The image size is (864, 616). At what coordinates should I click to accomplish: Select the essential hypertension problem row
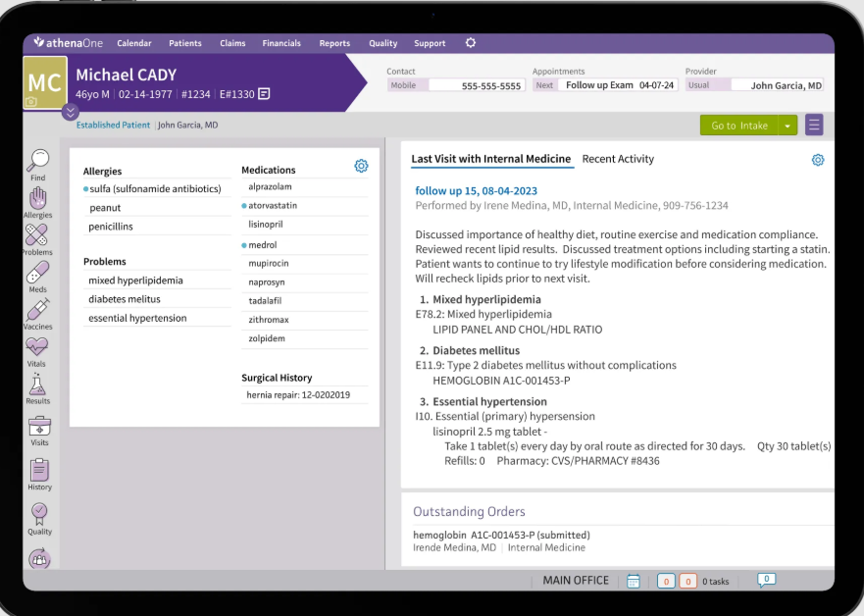[157, 318]
